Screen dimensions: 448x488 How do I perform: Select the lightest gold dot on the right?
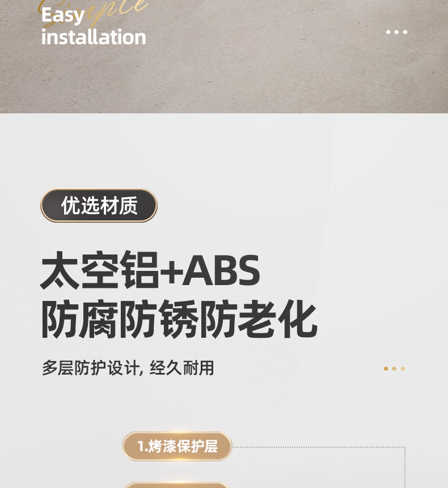coord(403,368)
